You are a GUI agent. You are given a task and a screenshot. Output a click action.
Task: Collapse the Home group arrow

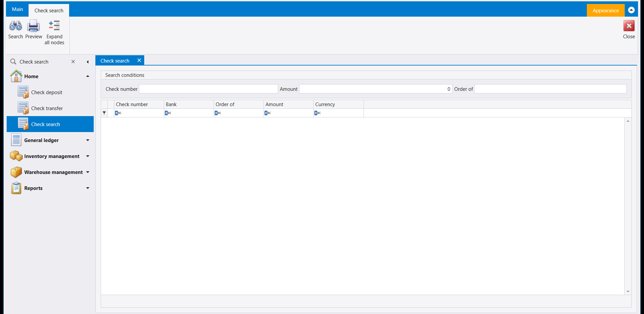88,76
